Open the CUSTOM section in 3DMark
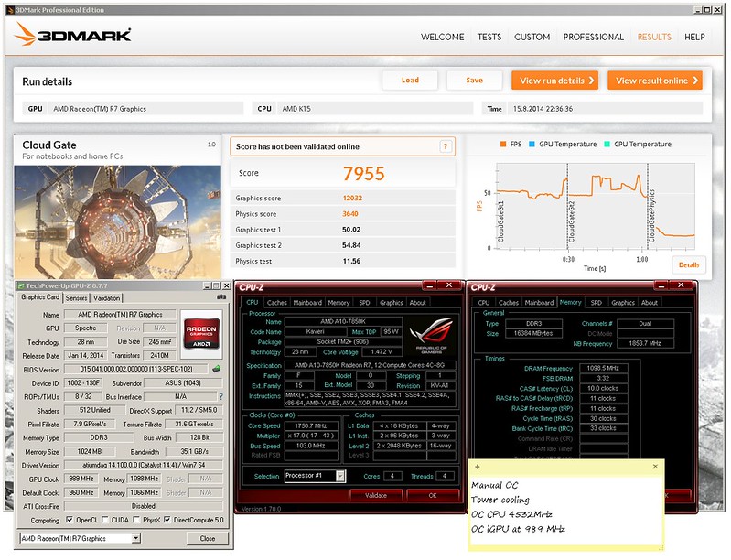Screen dimensions: 731x560 pos(532,37)
